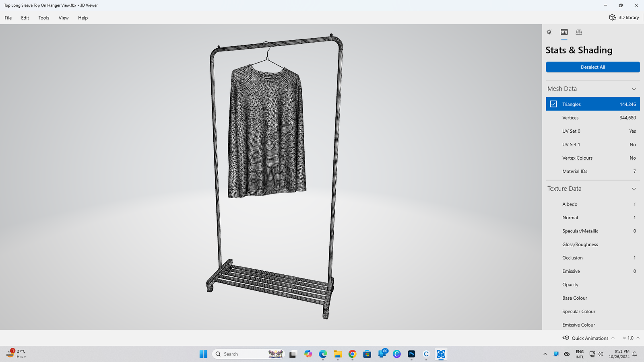Open the 3D library
This screenshot has height=362, width=644.
pyautogui.click(x=624, y=18)
